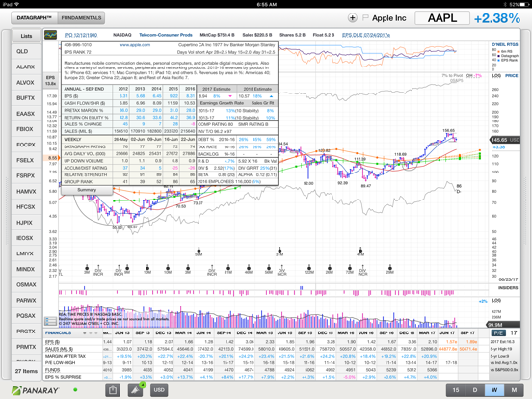Toggle the LOG scale on volume chart
This screenshot has width=532, height=399.
(x=496, y=301)
